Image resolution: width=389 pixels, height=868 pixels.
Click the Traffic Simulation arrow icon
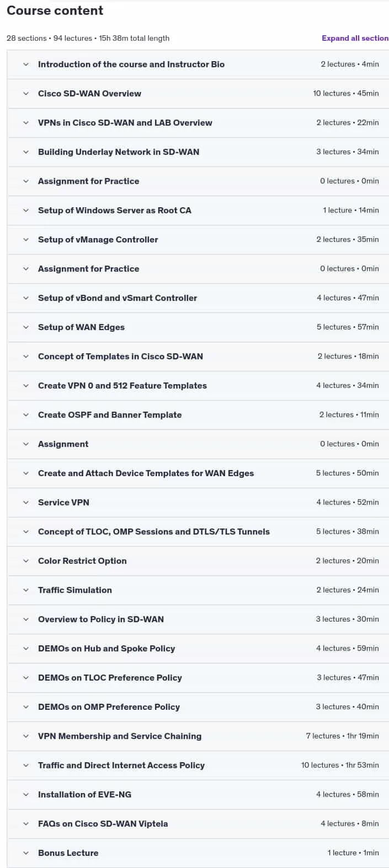coord(26,590)
